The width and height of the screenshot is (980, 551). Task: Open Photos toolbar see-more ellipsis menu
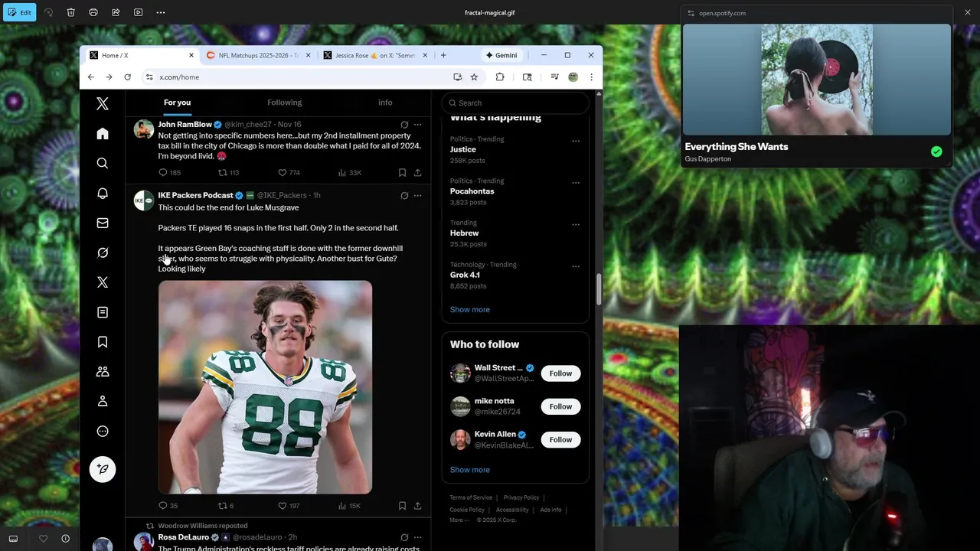160,12
